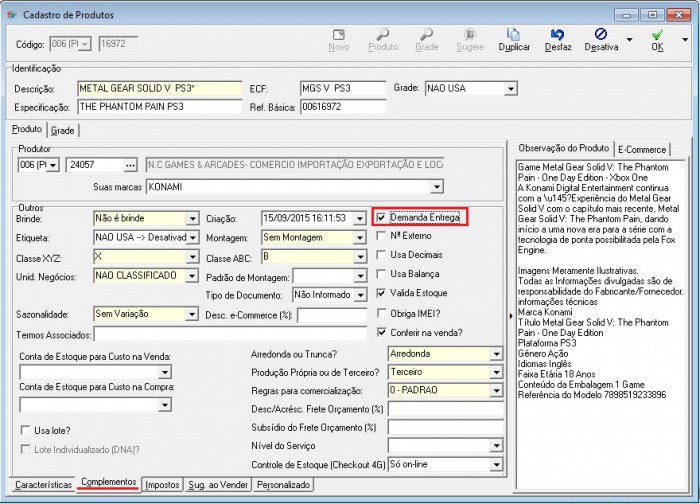Toggle the Valida Estoque checkbox
The height and width of the screenshot is (504, 700).
click(x=381, y=294)
